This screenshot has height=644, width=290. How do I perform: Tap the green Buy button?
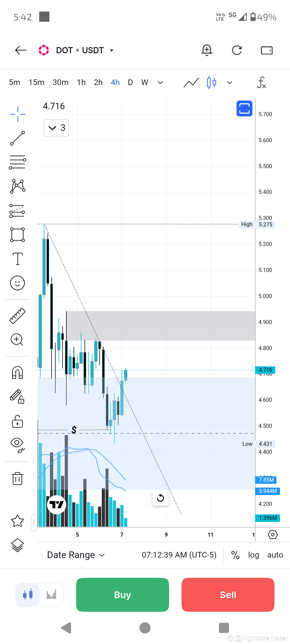click(x=122, y=595)
